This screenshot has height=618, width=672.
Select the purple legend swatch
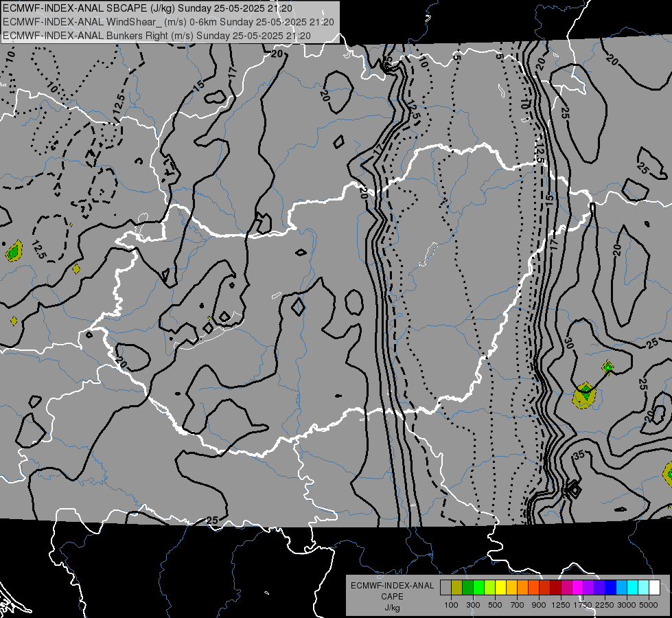click(x=588, y=587)
